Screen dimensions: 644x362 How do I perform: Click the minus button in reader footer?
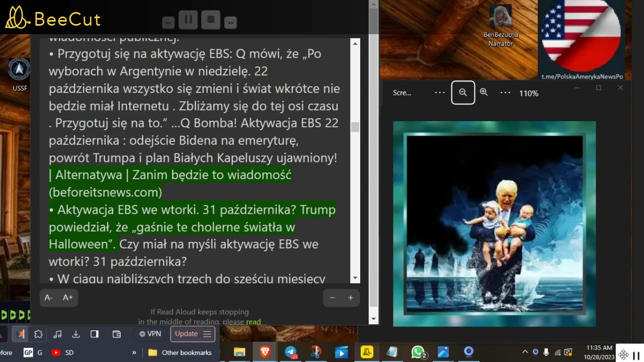(332, 298)
